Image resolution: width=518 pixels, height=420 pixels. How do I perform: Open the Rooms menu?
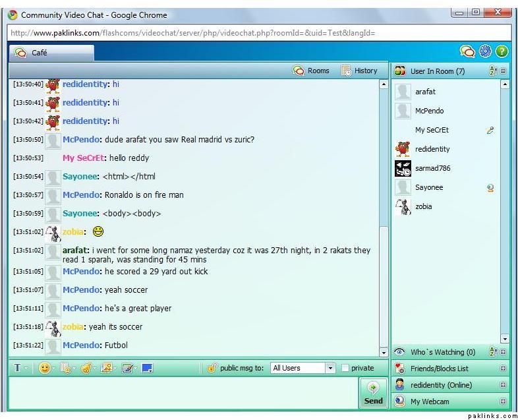(x=311, y=71)
